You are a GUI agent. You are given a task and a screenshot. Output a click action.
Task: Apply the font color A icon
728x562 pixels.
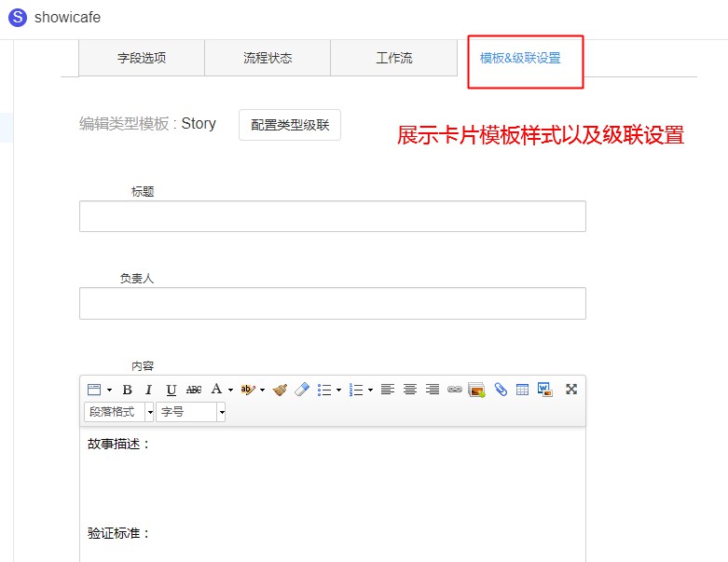(x=216, y=389)
